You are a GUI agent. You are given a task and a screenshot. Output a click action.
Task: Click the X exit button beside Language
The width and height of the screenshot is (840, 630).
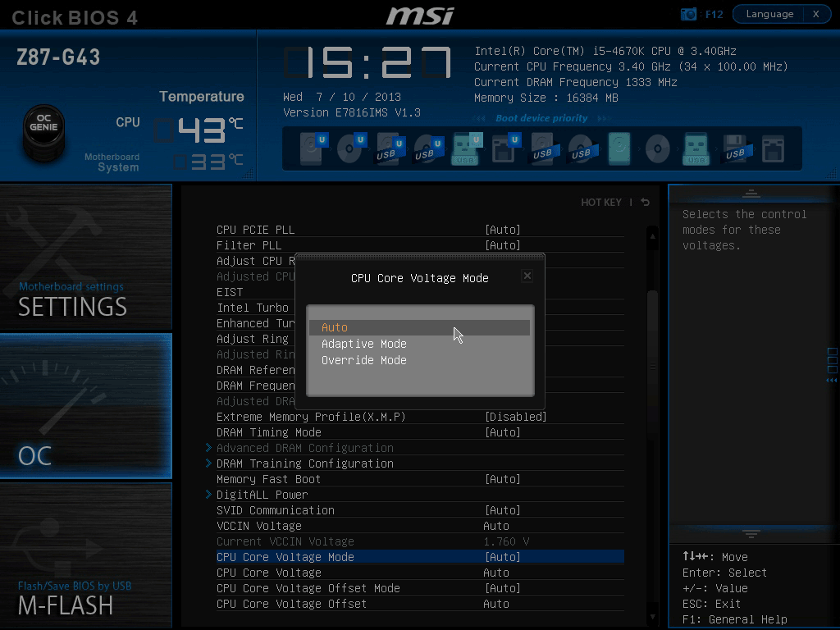[815, 14]
